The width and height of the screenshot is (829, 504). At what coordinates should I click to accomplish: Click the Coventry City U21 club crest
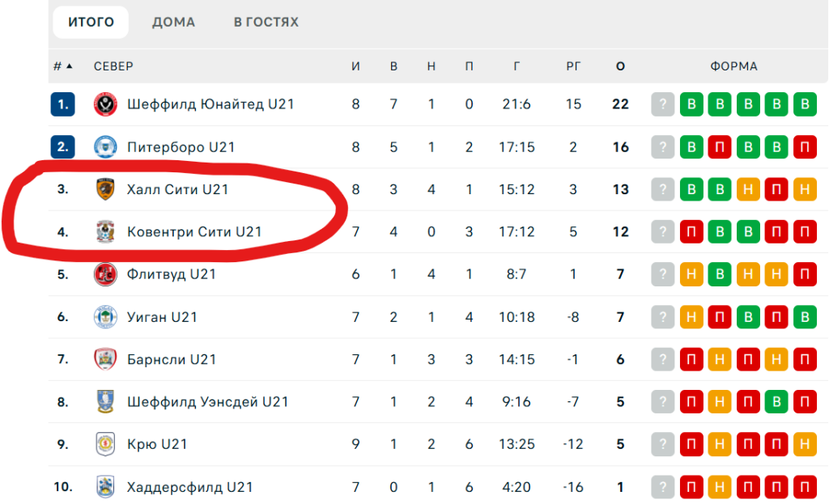pos(105,232)
